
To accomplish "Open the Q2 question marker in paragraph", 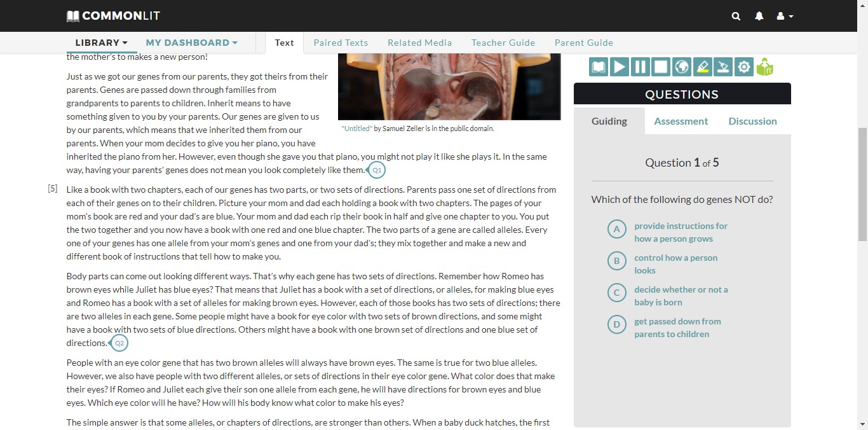I will (119, 343).
